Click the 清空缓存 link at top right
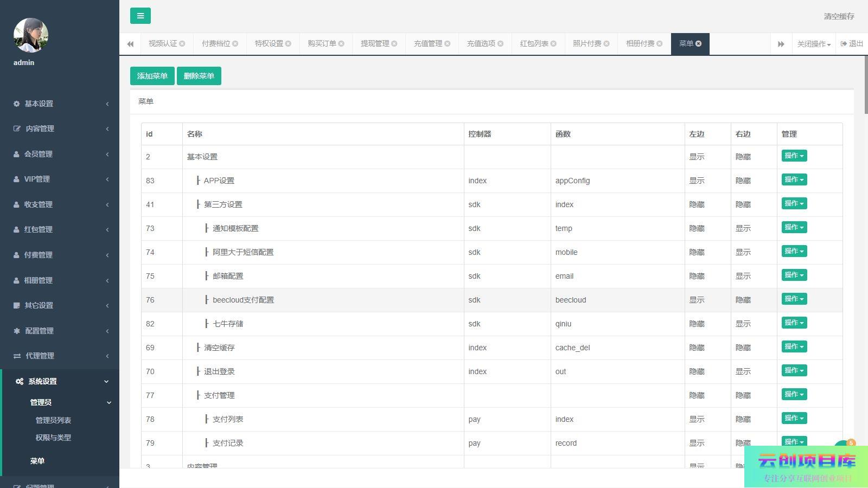Image resolution: width=868 pixels, height=488 pixels. [x=839, y=16]
